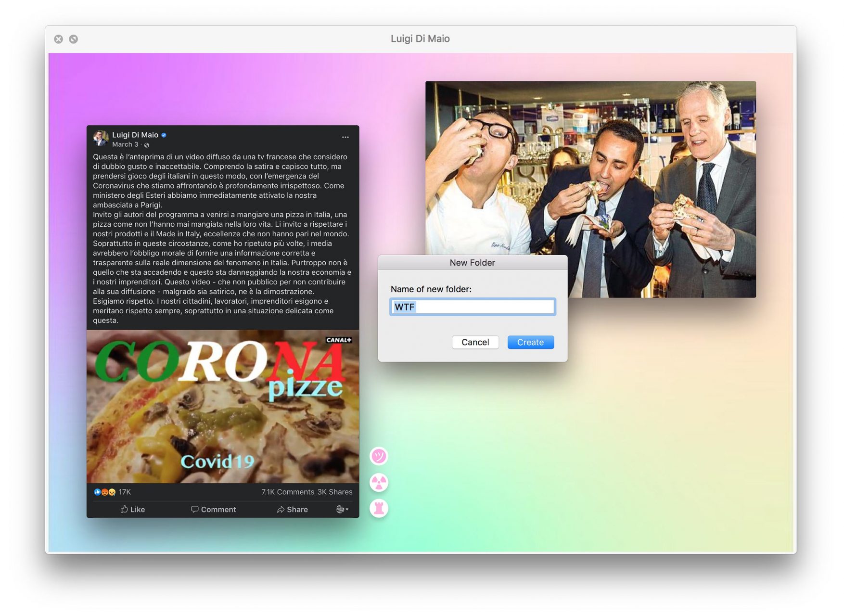Viewport: 844px width, 616px height.
Task: Like the Facebook post
Action: tap(132, 509)
